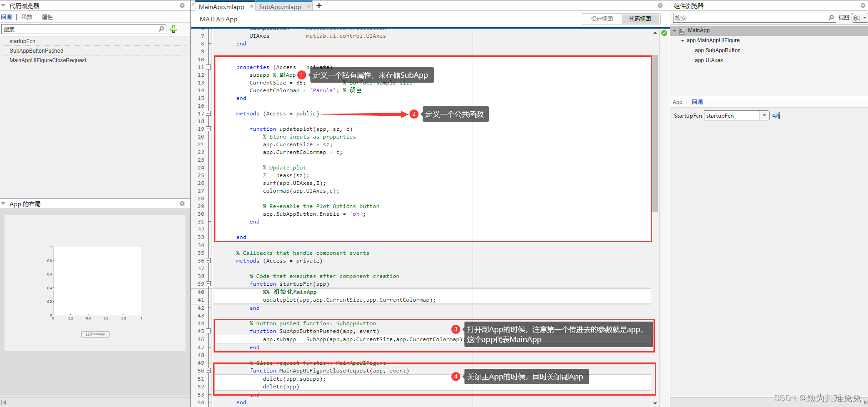Go to startupFcn callback arrow icon

tap(776, 115)
